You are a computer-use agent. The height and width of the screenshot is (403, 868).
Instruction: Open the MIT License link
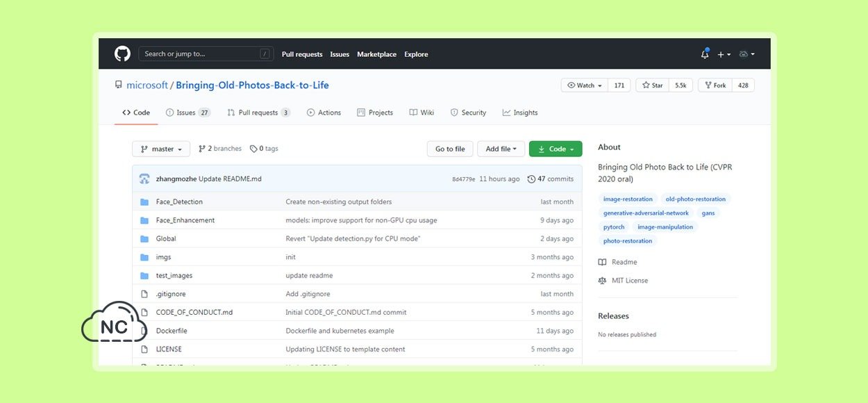pyautogui.click(x=623, y=281)
